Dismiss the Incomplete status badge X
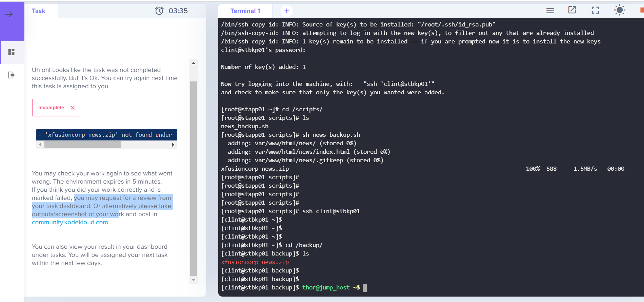The image size is (644, 302). (x=73, y=108)
